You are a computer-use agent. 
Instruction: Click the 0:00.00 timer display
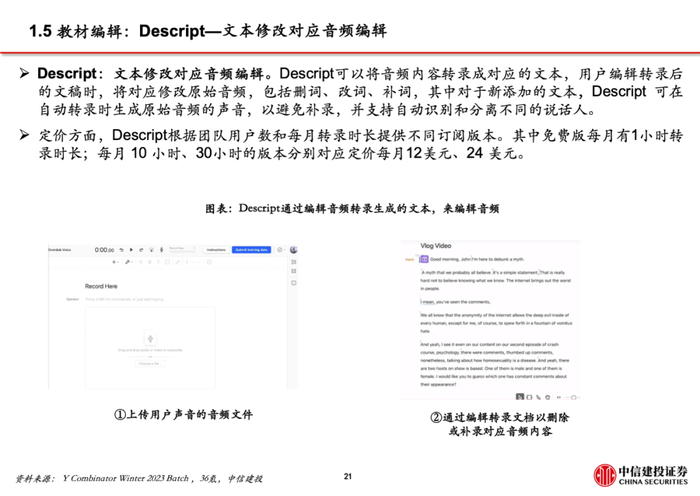(104, 250)
